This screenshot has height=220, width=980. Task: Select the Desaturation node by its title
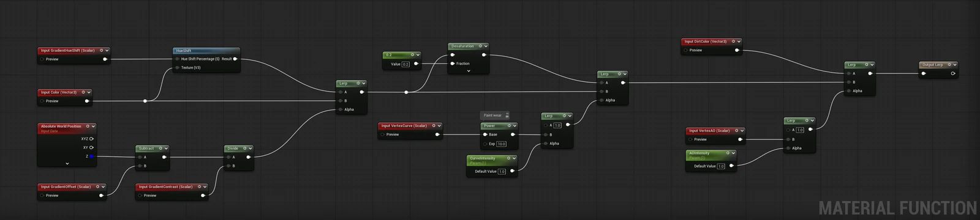tap(462, 46)
